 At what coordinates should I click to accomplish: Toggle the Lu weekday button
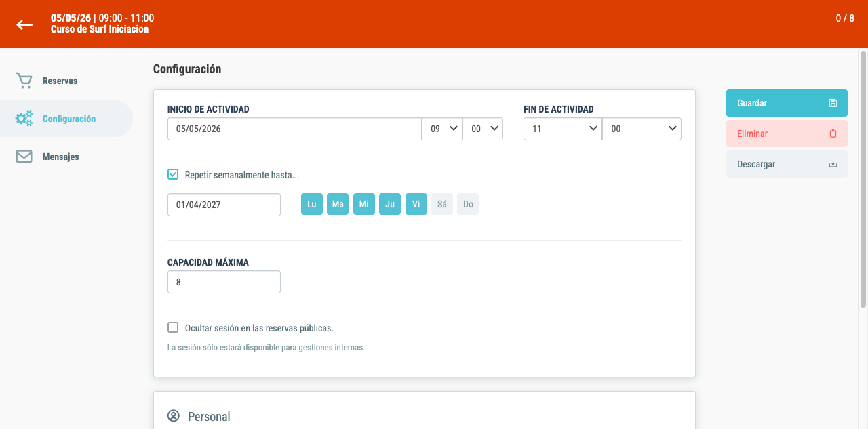312,204
